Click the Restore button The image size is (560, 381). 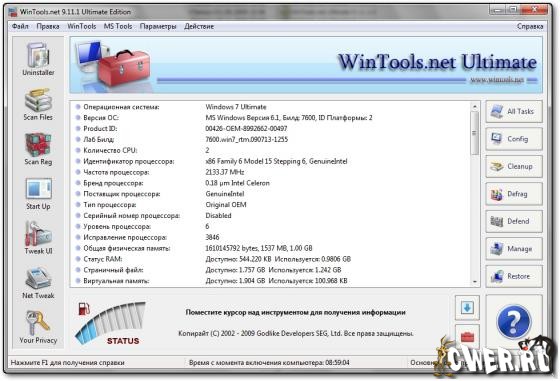pos(514,276)
